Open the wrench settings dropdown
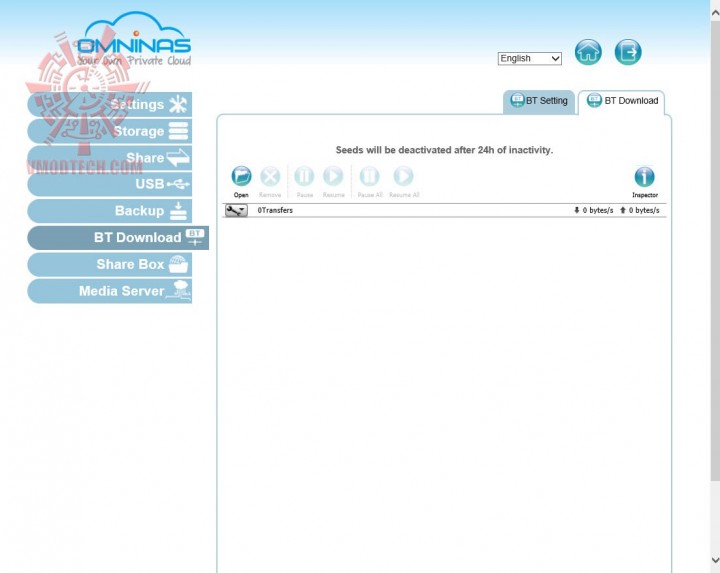Screen dimensions: 720x573 (236, 211)
